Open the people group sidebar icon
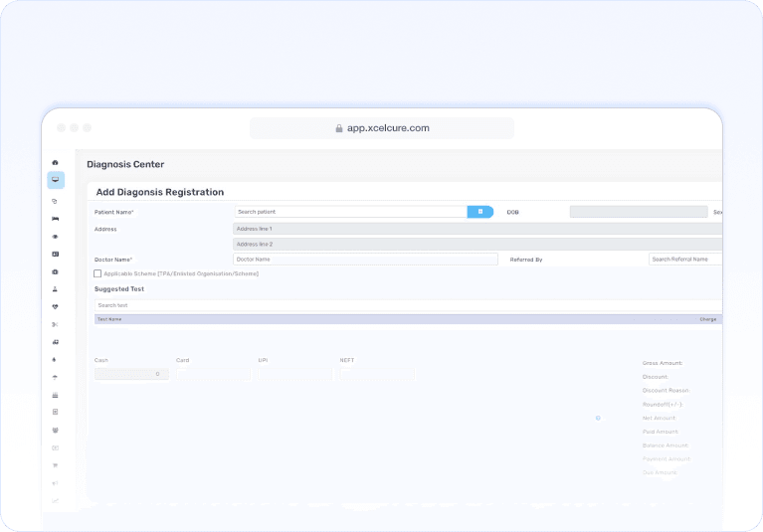This screenshot has width=763, height=532. (55, 431)
